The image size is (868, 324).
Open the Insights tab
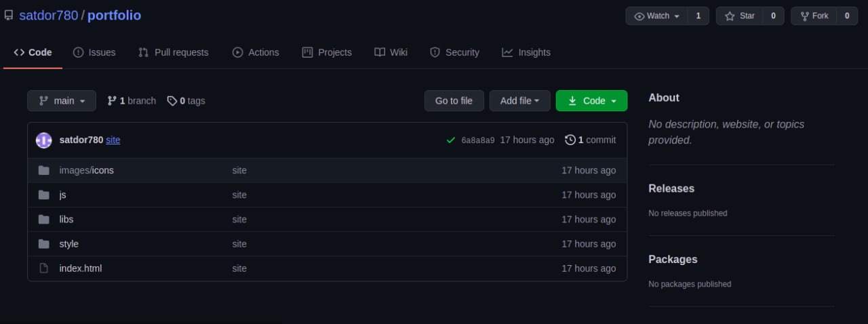(526, 52)
